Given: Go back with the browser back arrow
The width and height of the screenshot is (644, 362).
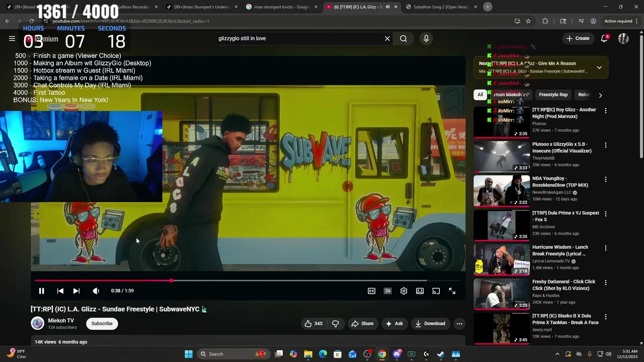Looking at the screenshot, I should (7, 21).
